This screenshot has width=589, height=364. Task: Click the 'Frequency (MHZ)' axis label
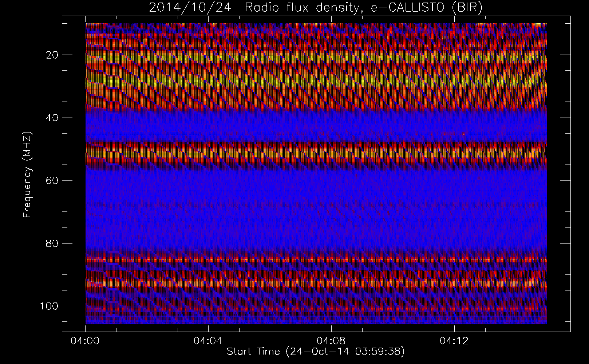click(x=27, y=175)
